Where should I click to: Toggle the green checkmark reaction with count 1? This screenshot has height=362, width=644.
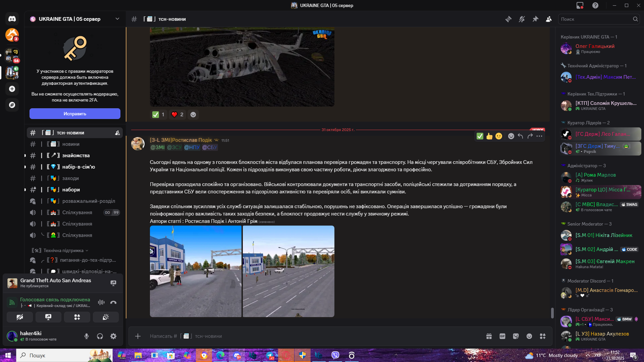coord(158,115)
